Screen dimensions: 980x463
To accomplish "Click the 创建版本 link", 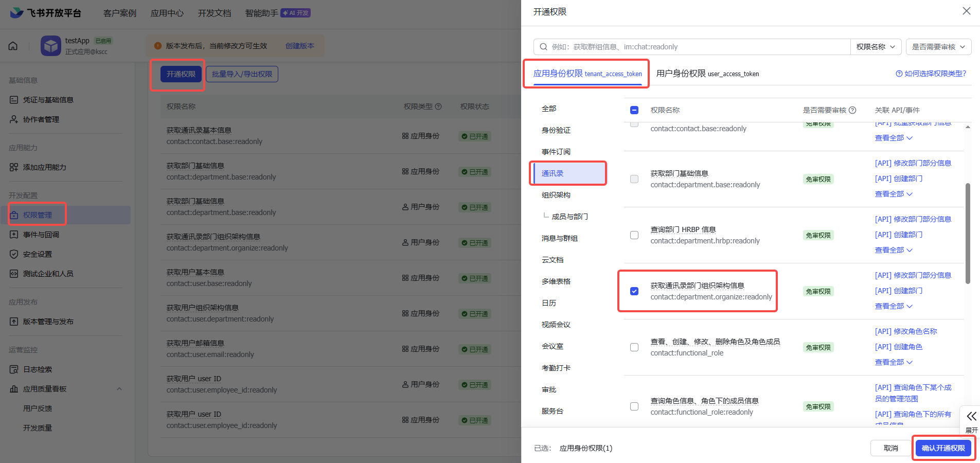I will [x=300, y=46].
